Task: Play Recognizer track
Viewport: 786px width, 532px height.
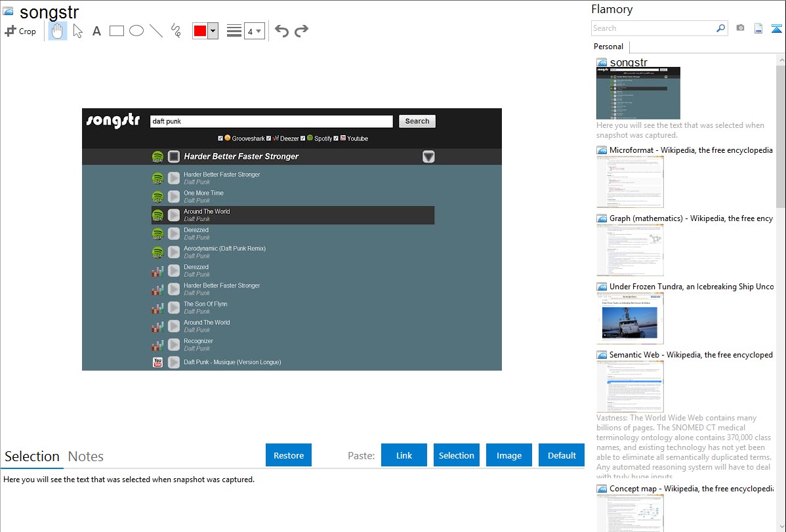Action: 174,344
